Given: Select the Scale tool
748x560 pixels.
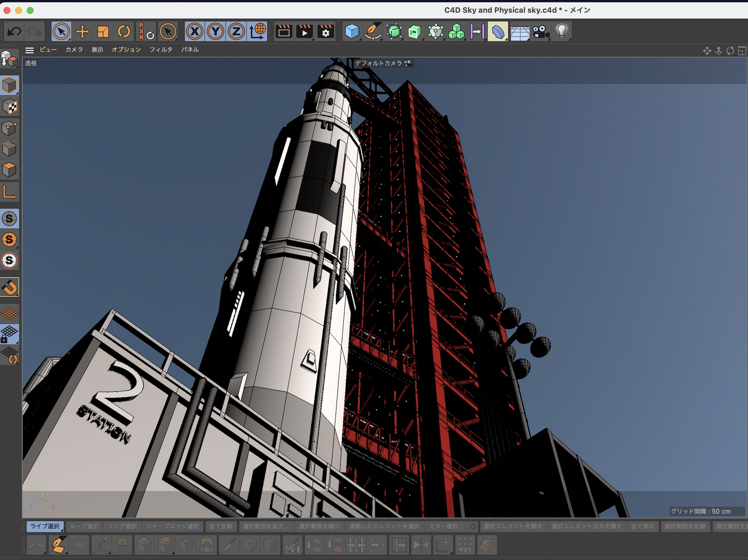Looking at the screenshot, I should coord(103,31).
